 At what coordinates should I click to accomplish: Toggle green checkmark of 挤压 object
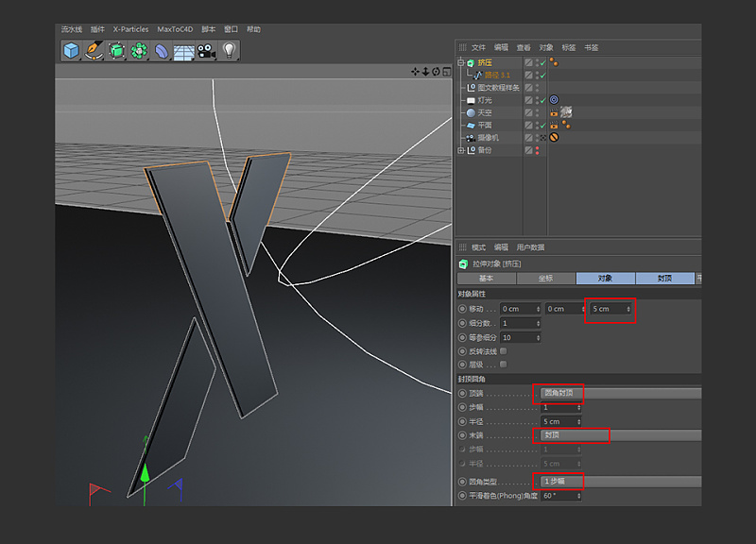(x=542, y=62)
